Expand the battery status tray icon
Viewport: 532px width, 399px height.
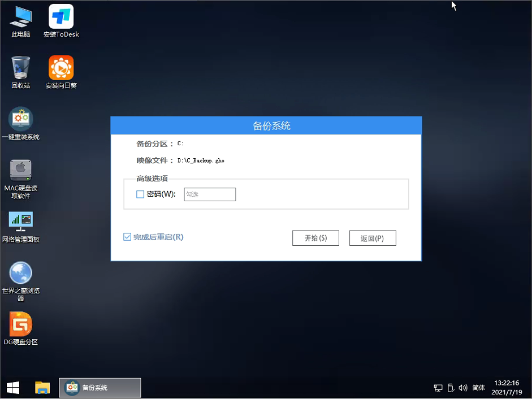[451, 388]
